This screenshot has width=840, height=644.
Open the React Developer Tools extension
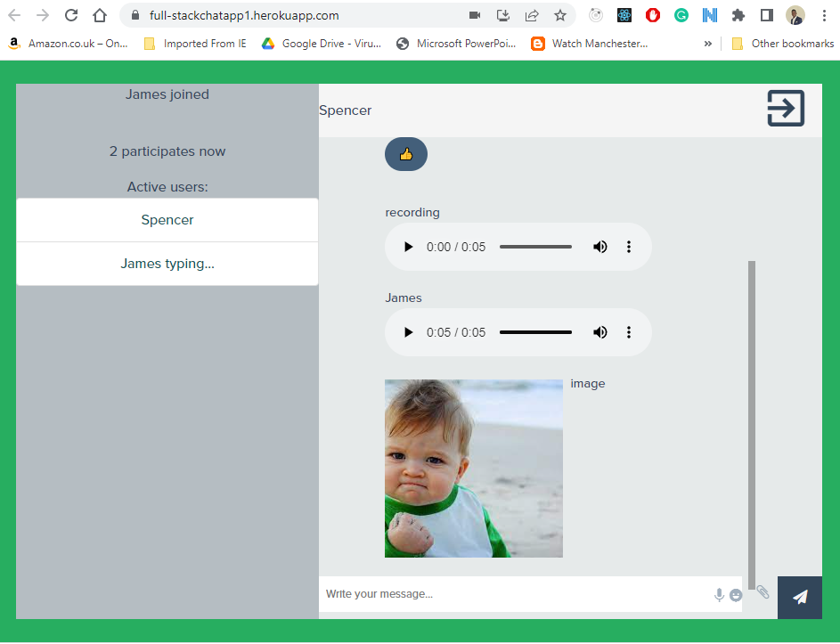[624, 15]
